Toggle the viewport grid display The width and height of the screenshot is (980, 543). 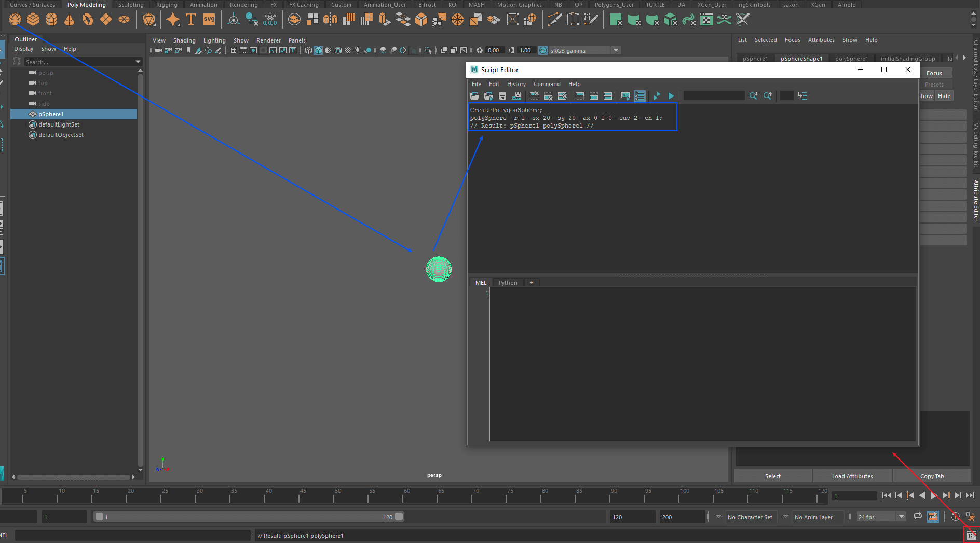click(234, 50)
